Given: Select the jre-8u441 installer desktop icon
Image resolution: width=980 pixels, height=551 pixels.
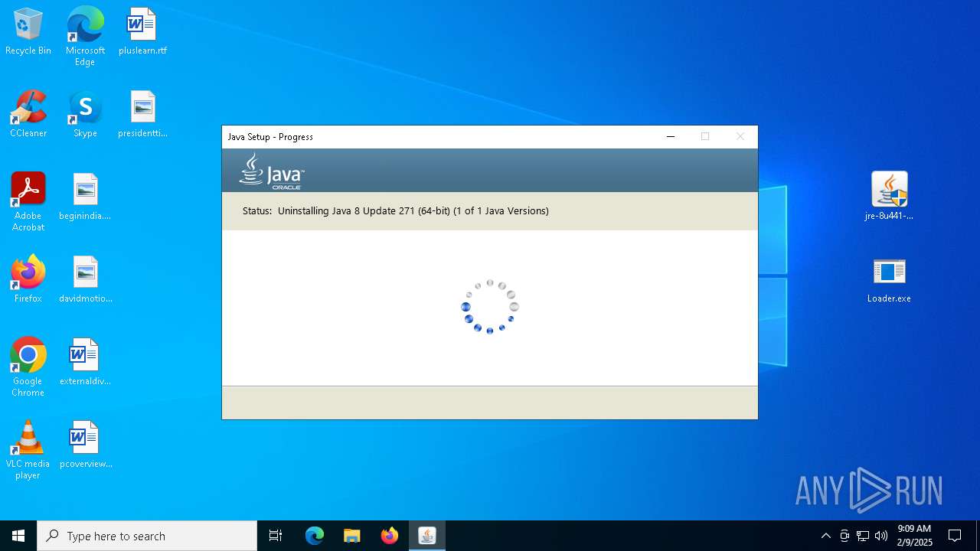Looking at the screenshot, I should [x=889, y=196].
